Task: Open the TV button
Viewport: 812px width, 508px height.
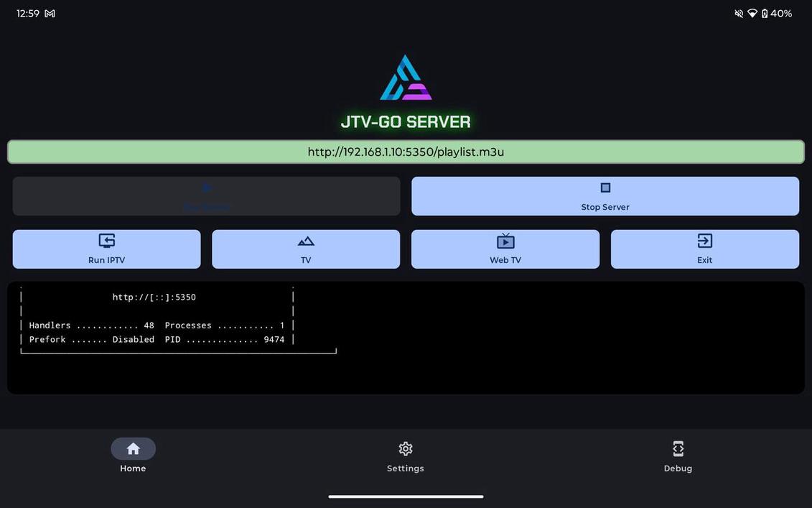Action: tap(306, 249)
